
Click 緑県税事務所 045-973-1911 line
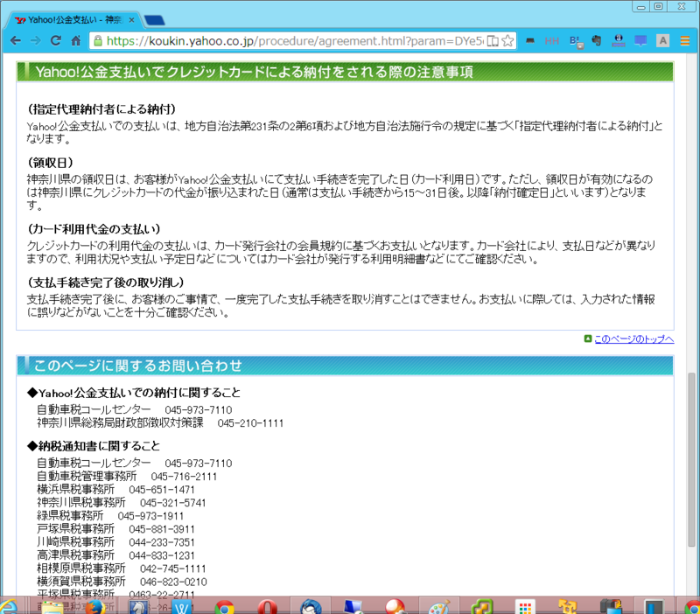[110, 516]
